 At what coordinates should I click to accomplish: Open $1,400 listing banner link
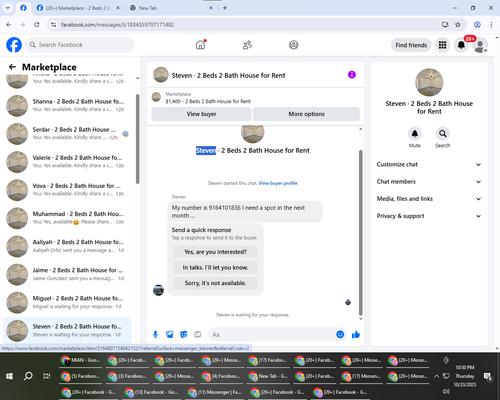(256, 98)
